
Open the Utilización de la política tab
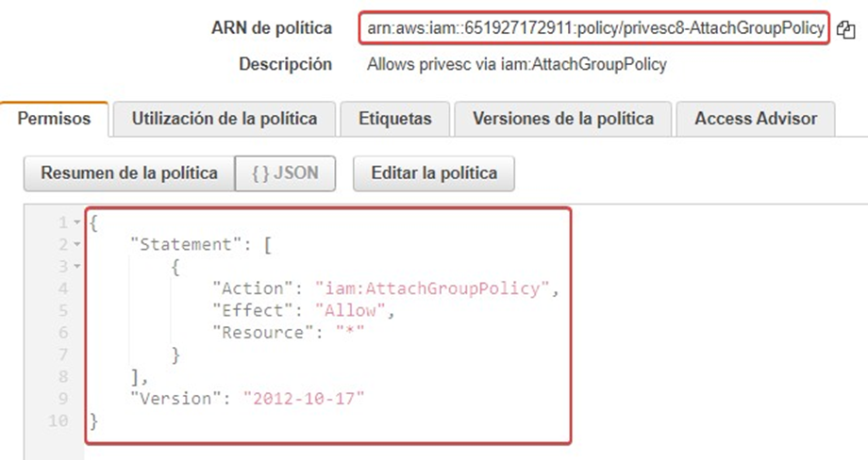[225, 120]
